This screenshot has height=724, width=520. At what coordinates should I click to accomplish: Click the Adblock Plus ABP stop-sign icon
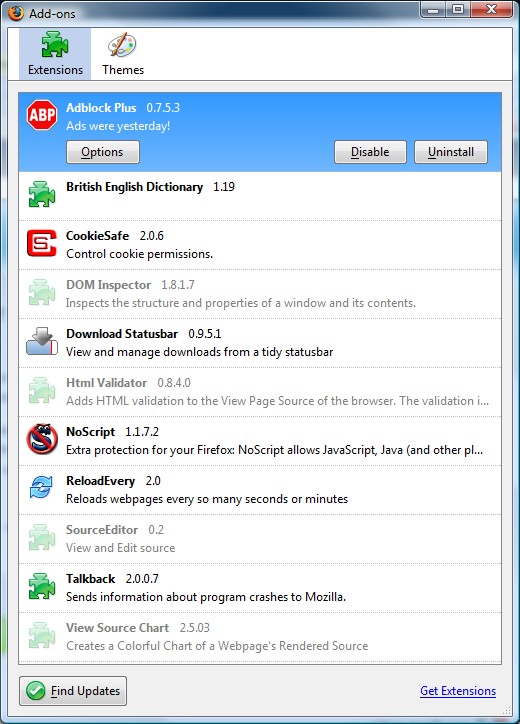point(42,115)
